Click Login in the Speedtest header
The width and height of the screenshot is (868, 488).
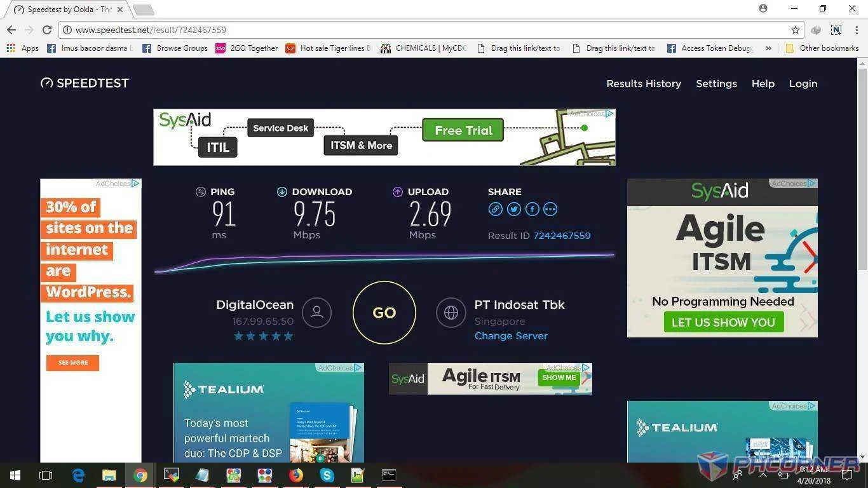tap(803, 83)
